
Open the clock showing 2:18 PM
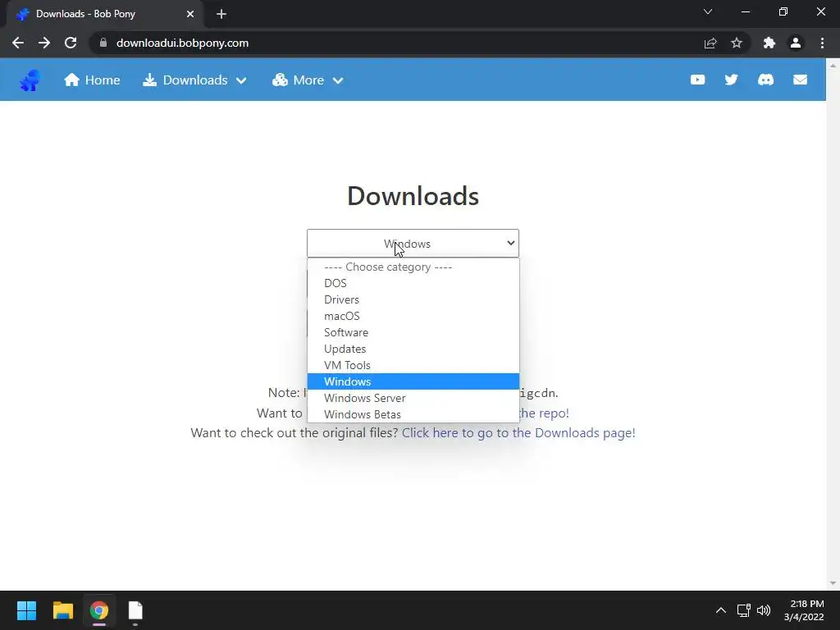(805, 610)
